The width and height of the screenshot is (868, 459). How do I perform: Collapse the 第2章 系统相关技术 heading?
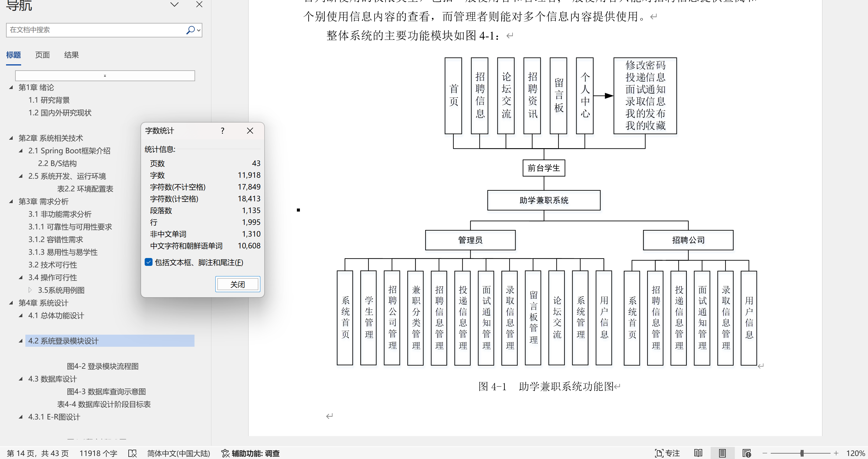11,138
